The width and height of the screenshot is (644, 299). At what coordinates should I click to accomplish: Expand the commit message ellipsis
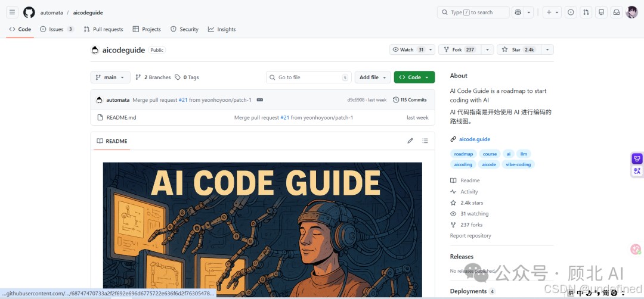click(259, 100)
